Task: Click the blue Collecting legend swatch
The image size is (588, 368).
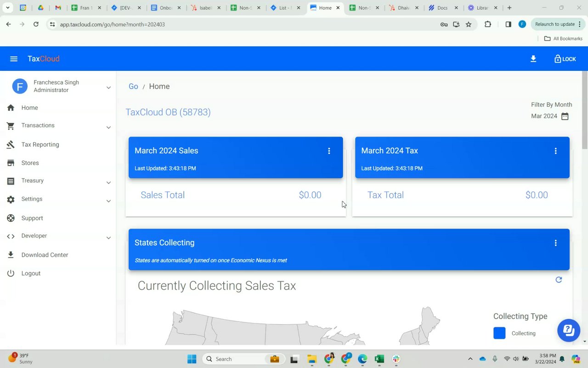Action: tap(499, 333)
